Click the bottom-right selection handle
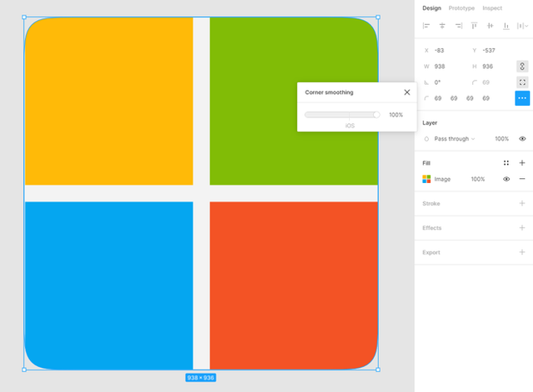The height and width of the screenshot is (392, 533). coord(378,370)
